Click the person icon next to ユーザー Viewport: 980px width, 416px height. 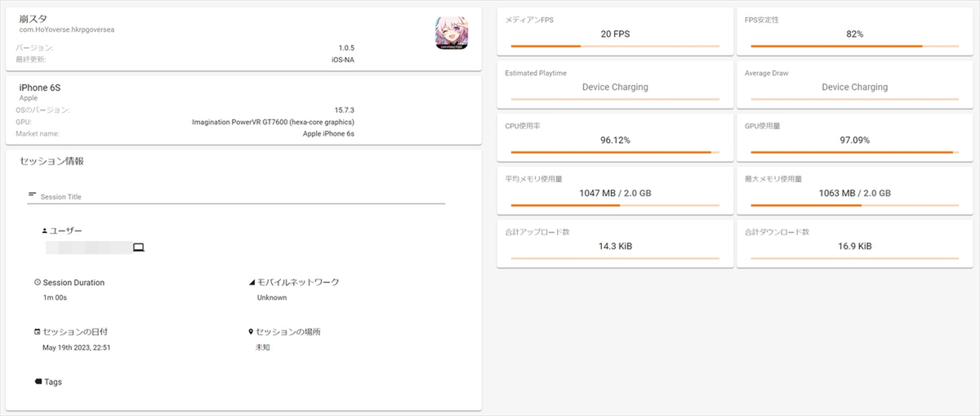(45, 231)
